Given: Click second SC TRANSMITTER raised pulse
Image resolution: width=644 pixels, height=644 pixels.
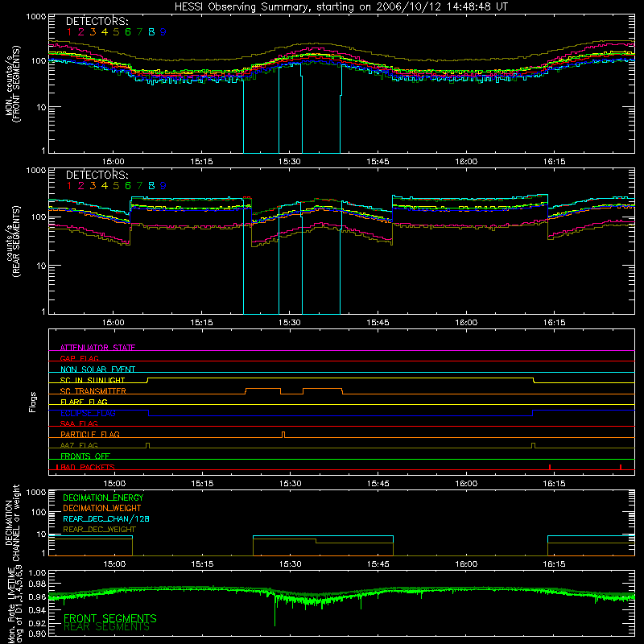Looking at the screenshot, I should coord(323,391).
